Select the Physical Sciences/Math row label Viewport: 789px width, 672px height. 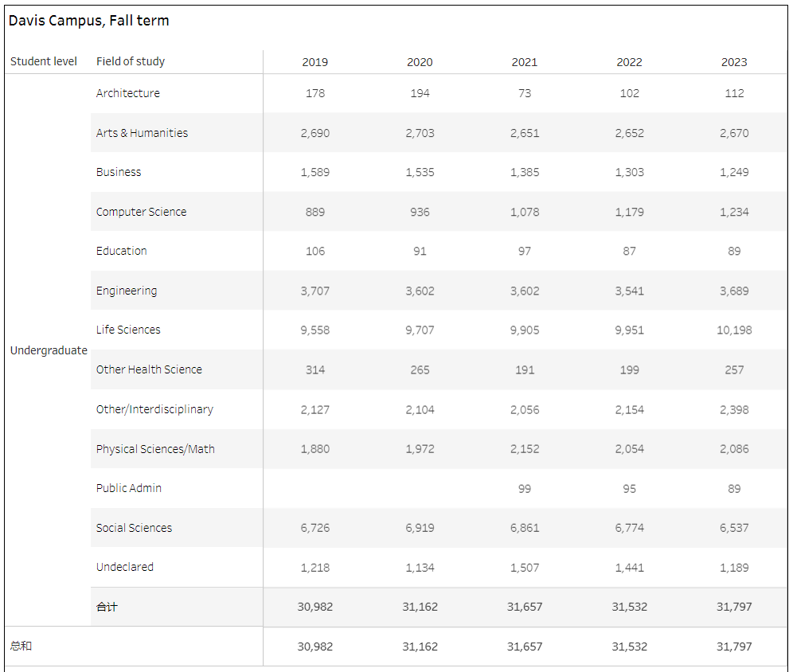pos(155,449)
